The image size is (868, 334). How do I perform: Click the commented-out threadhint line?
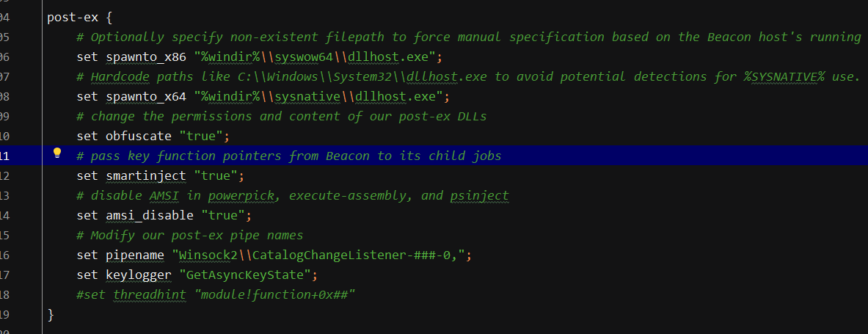tap(216, 294)
